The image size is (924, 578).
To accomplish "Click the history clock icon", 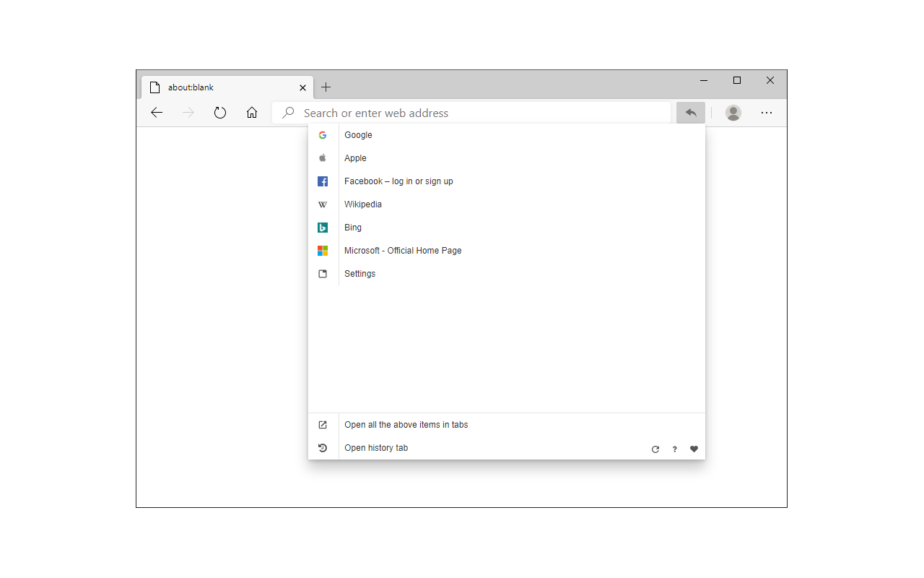I will click(x=323, y=448).
